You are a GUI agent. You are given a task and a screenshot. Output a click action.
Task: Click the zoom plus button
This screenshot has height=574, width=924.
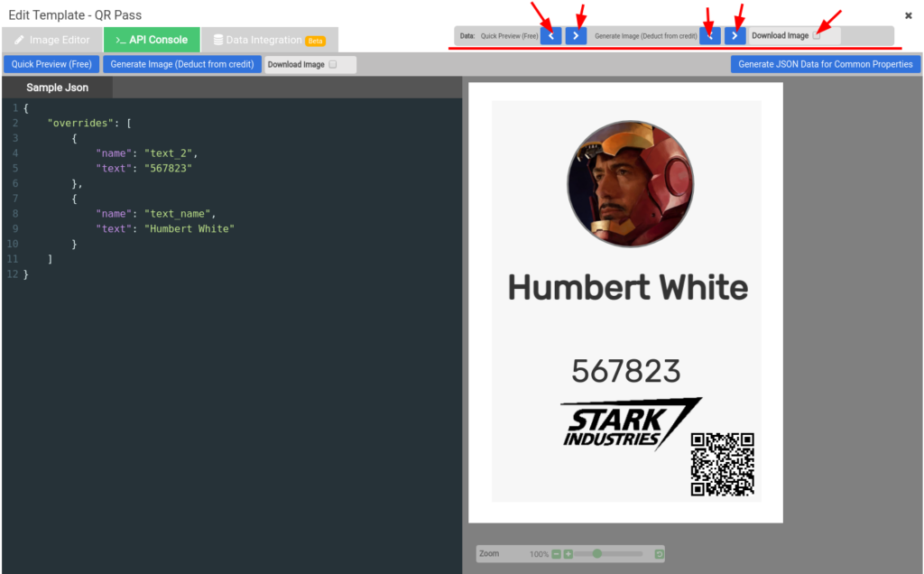(568, 554)
